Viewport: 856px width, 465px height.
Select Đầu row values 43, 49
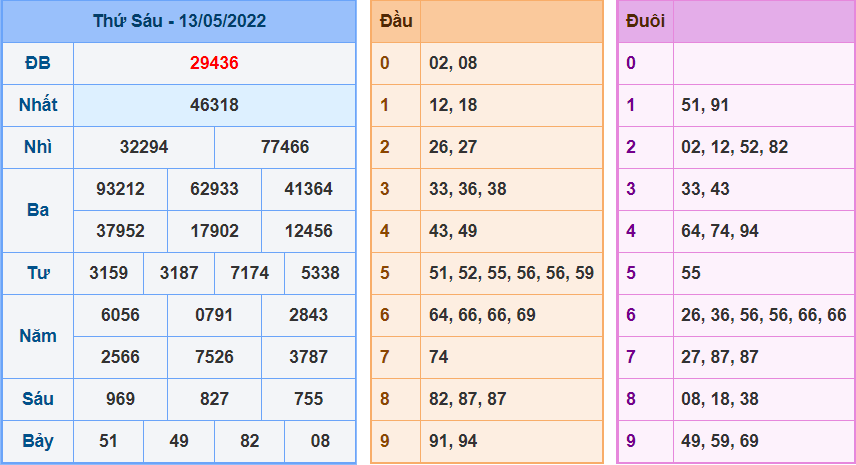(x=453, y=231)
